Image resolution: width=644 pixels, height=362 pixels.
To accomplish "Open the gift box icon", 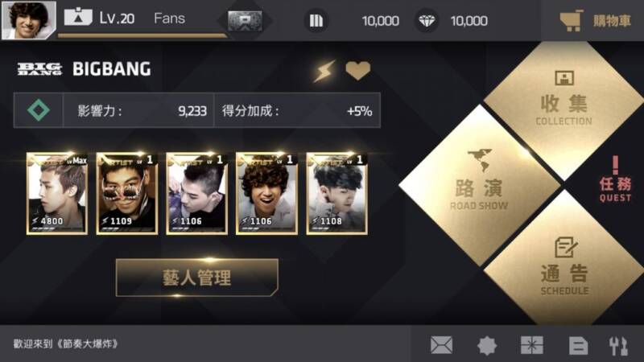I will pyautogui.click(x=532, y=345).
